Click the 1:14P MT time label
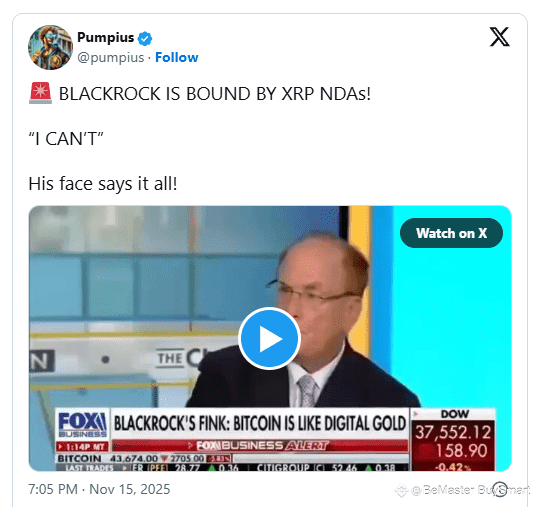This screenshot has width=538, height=507. 82,447
